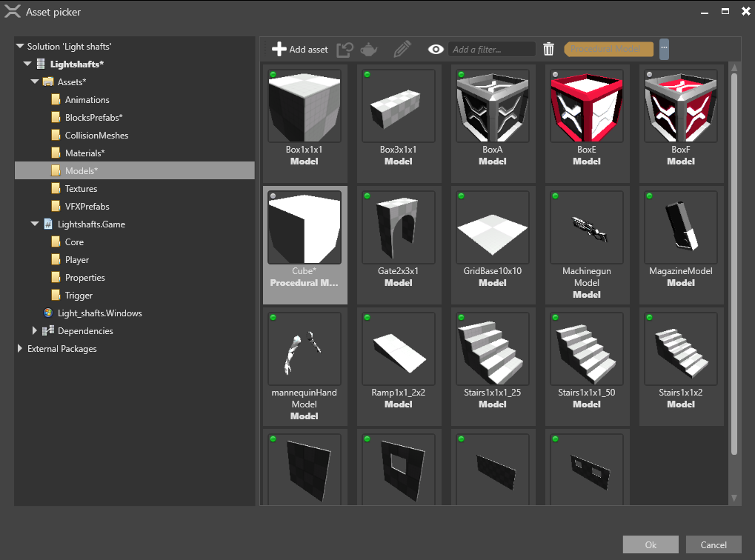Click the Textures folder icon
755x560 pixels.
coord(56,189)
